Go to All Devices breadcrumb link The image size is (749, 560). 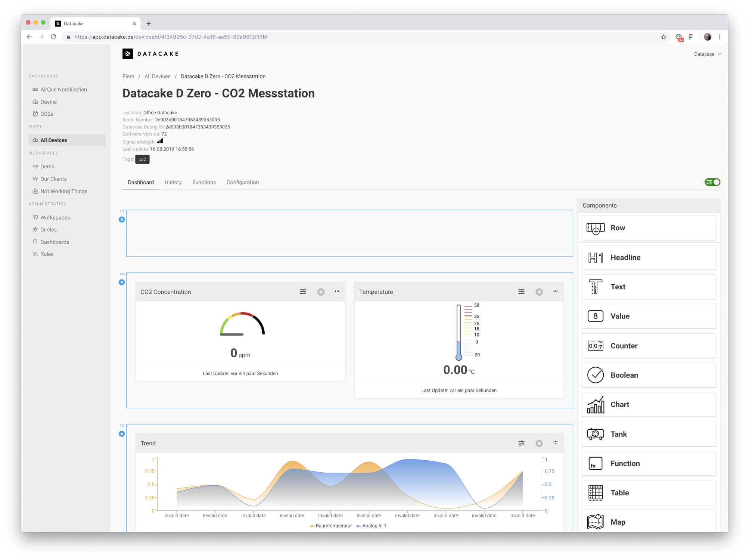157,76
